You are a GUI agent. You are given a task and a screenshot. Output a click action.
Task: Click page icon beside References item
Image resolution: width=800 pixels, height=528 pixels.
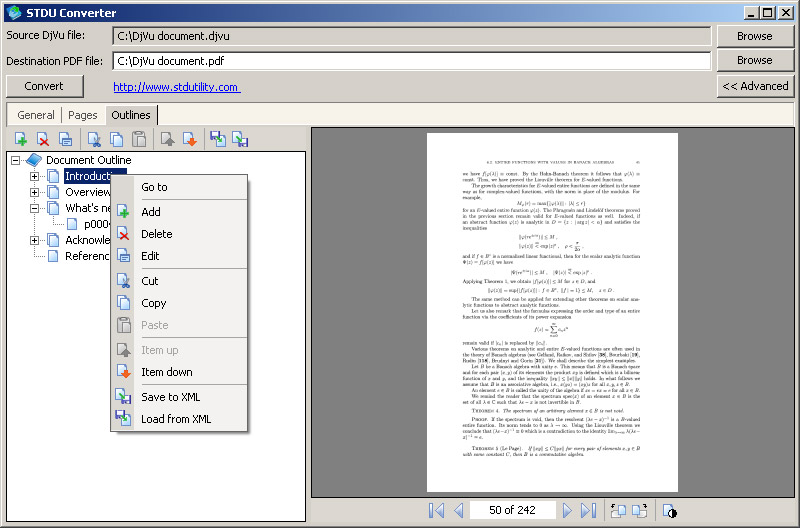pos(53,256)
